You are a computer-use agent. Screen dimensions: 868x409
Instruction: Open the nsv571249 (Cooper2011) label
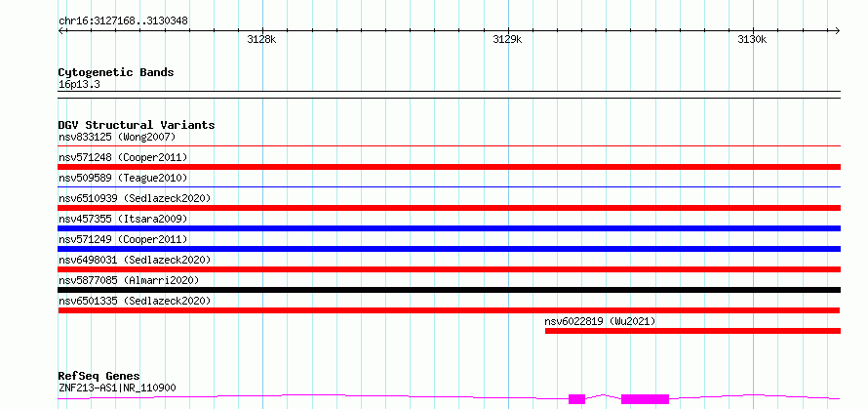[x=123, y=239]
